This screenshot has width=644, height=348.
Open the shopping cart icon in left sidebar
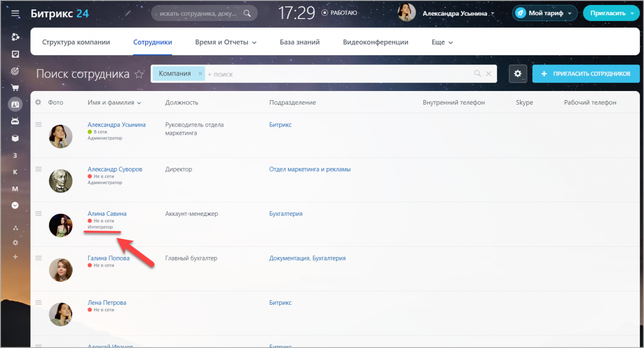point(15,88)
